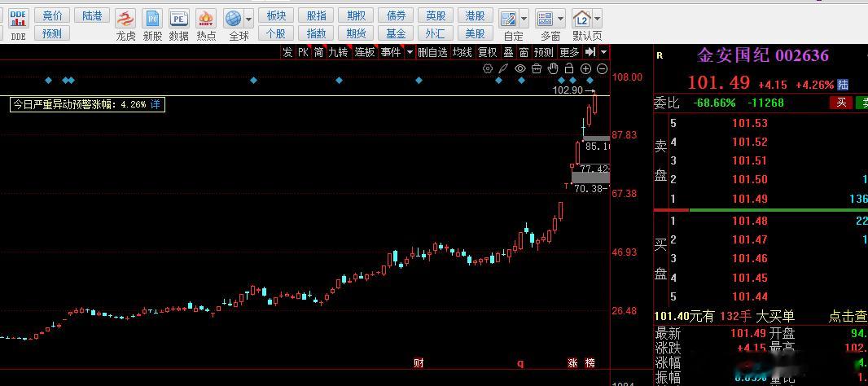Viewport: 868px width, 386px height.
Task: Click the 竞价 auction button
Action: click(52, 15)
